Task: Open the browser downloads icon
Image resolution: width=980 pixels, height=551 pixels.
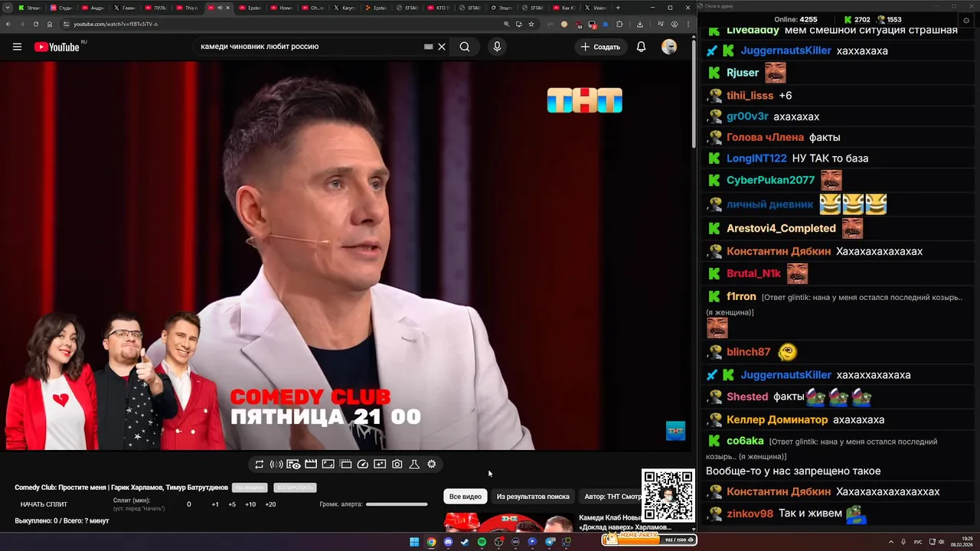Action: (x=640, y=24)
